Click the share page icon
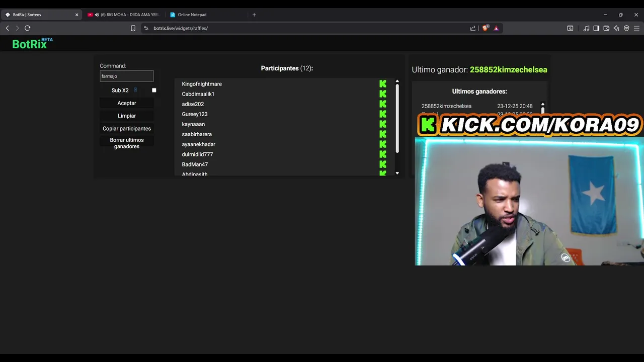This screenshot has height=362, width=644. point(473,28)
